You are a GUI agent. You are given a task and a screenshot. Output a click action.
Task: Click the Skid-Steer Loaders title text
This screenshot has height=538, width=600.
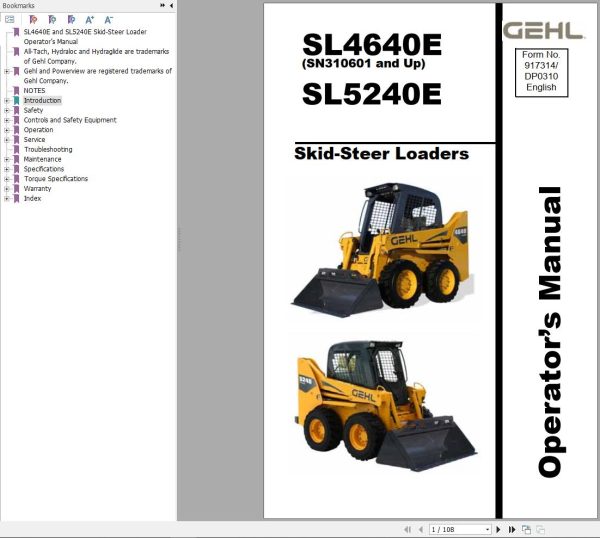382,154
